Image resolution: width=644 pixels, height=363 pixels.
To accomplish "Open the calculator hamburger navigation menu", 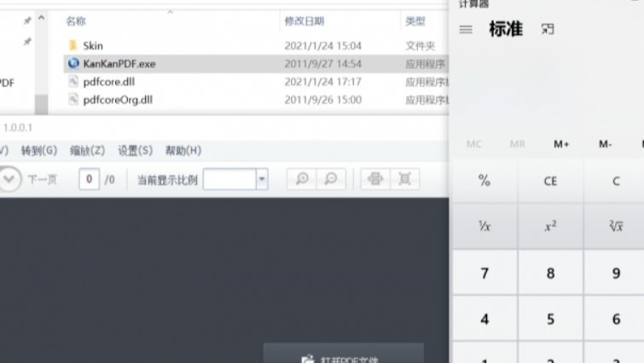I will point(466,30).
